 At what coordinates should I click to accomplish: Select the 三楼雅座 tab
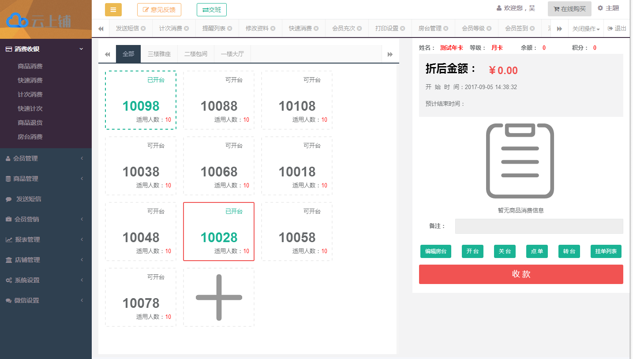coord(159,54)
